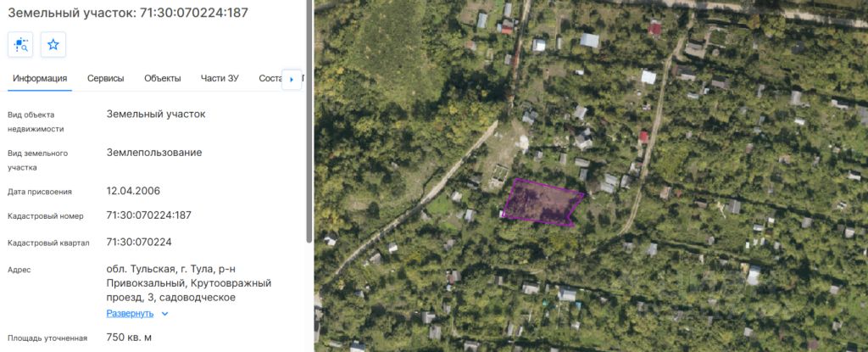Image resolution: width=868 pixels, height=352 pixels.
Task: Click the tabs scroll-right arrow button
Action: pyautogui.click(x=292, y=79)
